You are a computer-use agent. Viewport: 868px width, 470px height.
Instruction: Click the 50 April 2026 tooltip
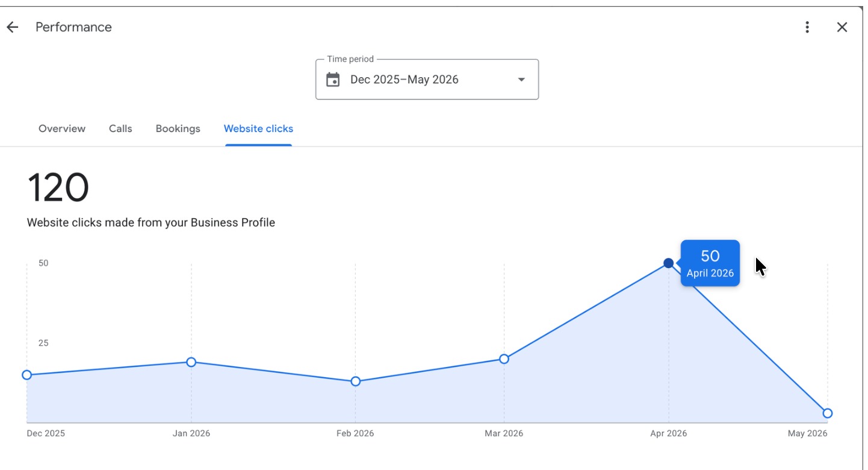coord(710,263)
